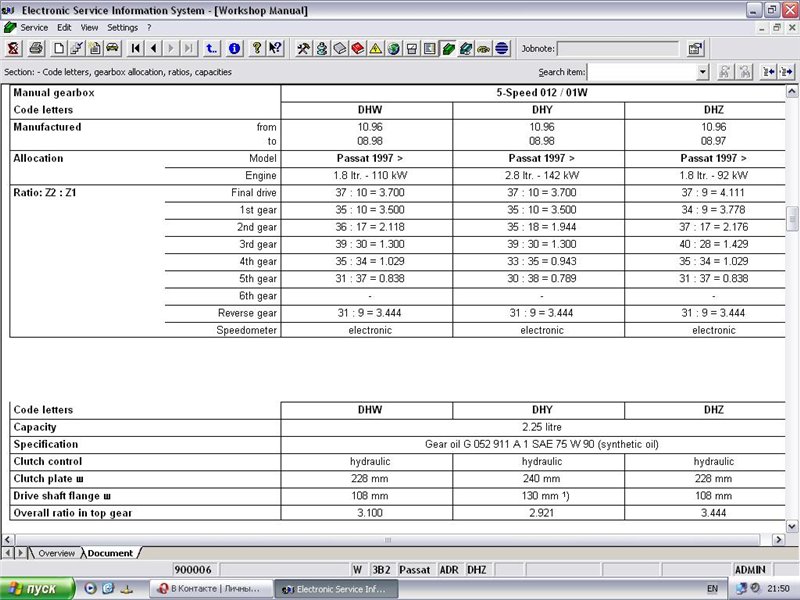Click the icon right of Jobnote field
The height and width of the screenshot is (600, 800).
pyautogui.click(x=695, y=48)
